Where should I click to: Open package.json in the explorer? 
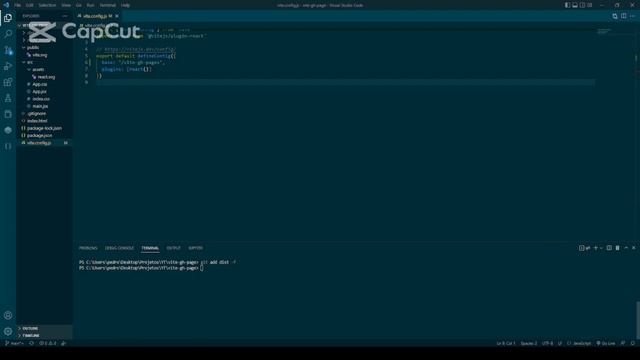pyautogui.click(x=45, y=136)
